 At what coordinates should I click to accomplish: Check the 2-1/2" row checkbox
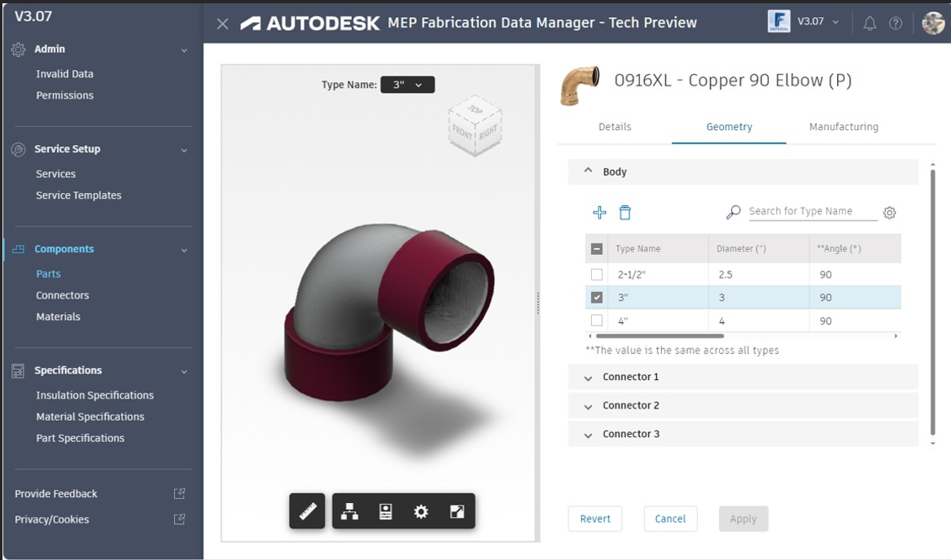coord(597,274)
